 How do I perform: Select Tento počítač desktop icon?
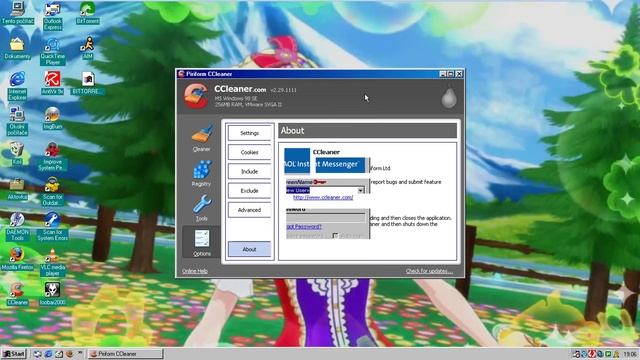[17, 13]
